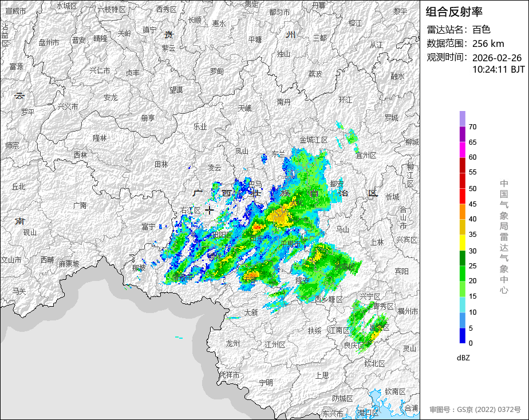The image size is (529, 420).
Task: Click the '隆林' map label
Action: [100, 138]
